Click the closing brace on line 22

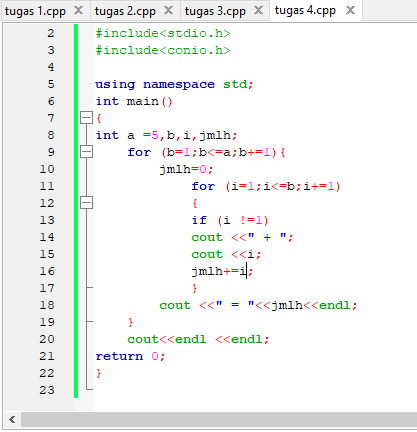pyautogui.click(x=99, y=373)
